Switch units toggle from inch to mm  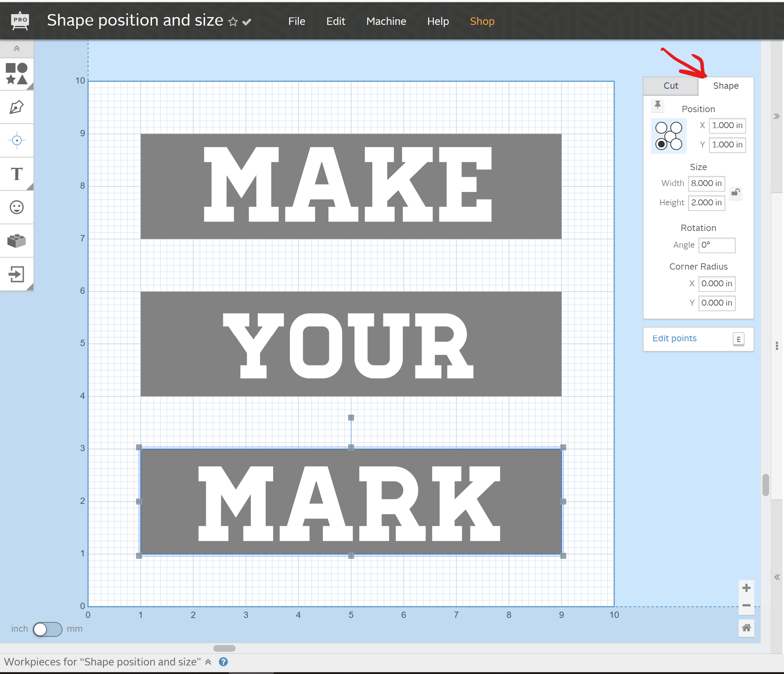click(47, 629)
